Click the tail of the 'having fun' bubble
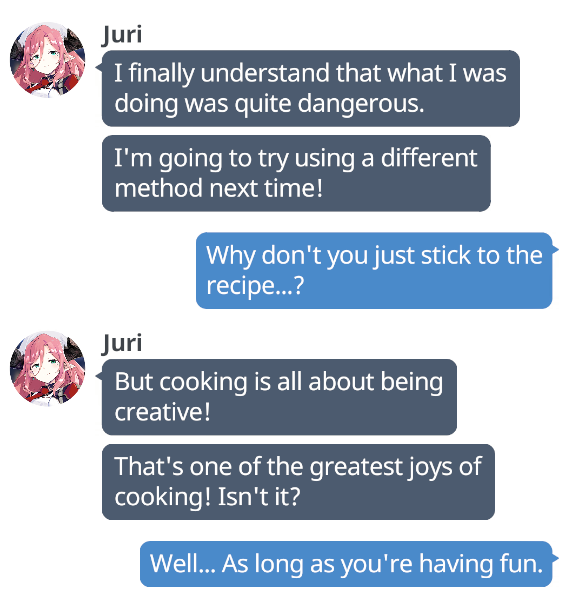 point(555,558)
